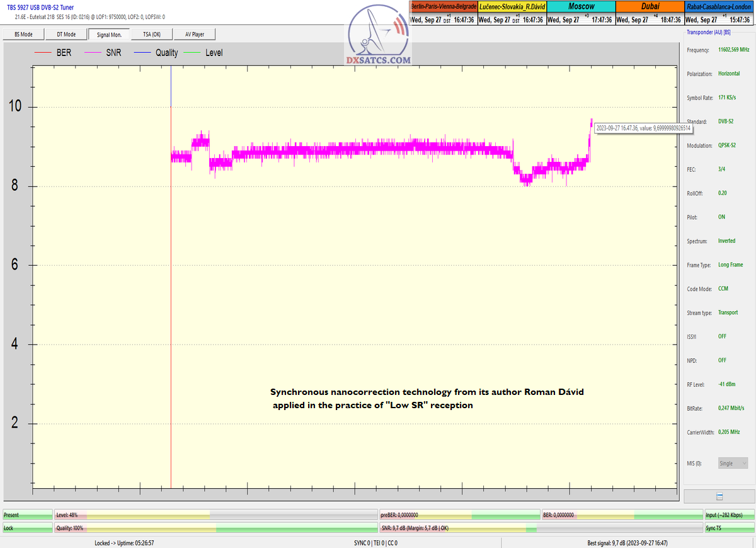Click the Input (~282 Kbps) indicator

tap(729, 515)
